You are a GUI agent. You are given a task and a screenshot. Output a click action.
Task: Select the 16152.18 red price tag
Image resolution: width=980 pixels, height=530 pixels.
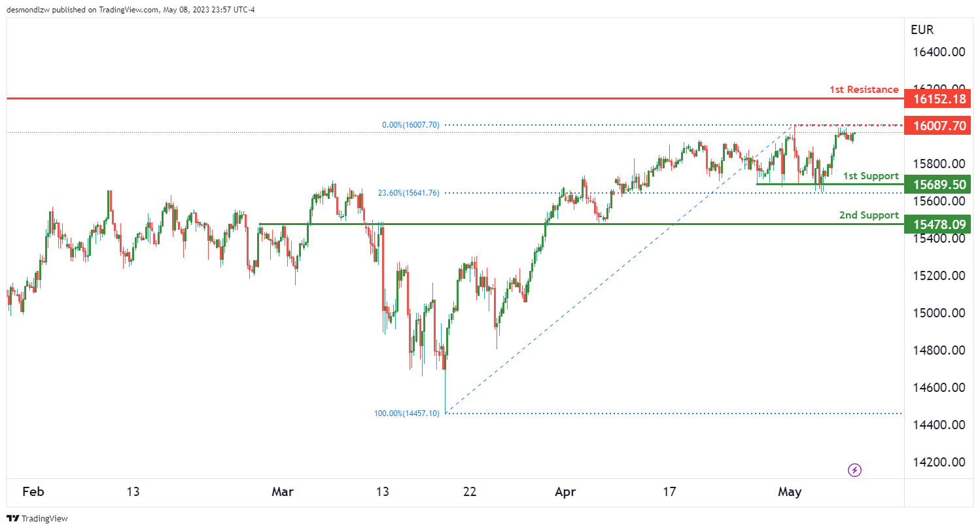pos(937,99)
